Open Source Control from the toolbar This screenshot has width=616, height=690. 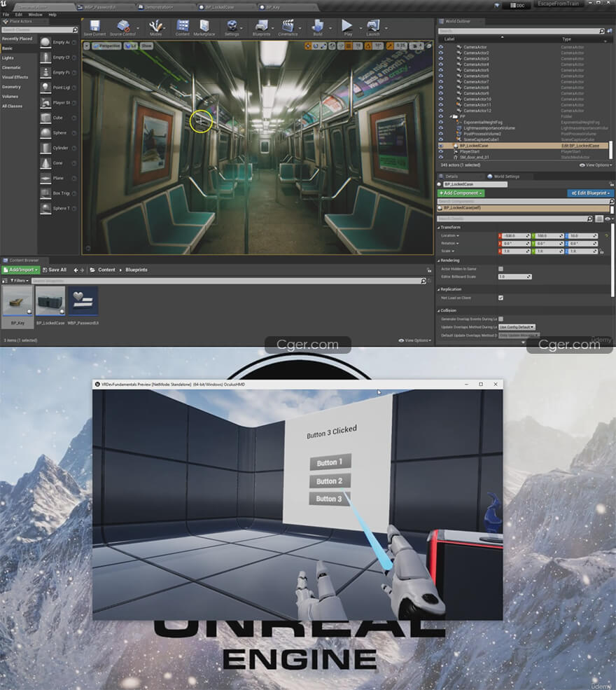(x=123, y=27)
